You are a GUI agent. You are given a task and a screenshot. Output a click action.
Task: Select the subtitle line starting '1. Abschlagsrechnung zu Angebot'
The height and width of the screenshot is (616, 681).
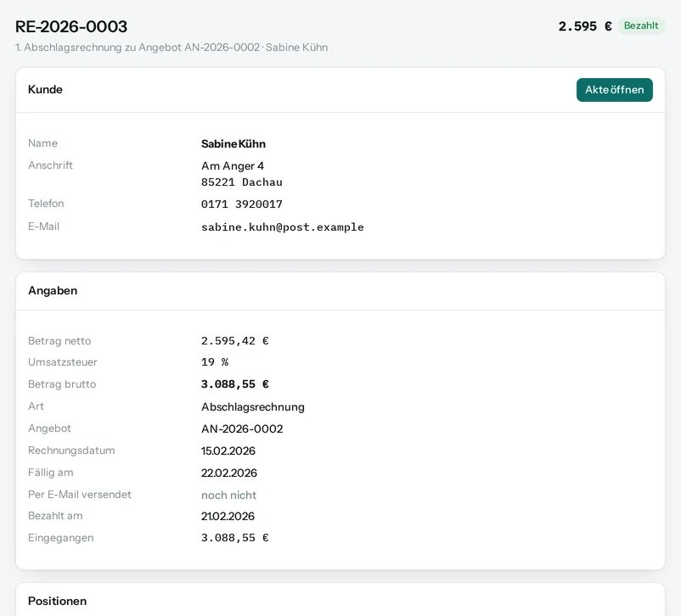tap(172, 48)
